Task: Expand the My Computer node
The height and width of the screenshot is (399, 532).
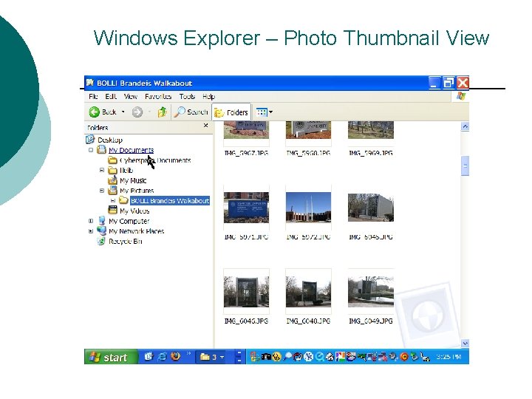Action: coord(91,221)
